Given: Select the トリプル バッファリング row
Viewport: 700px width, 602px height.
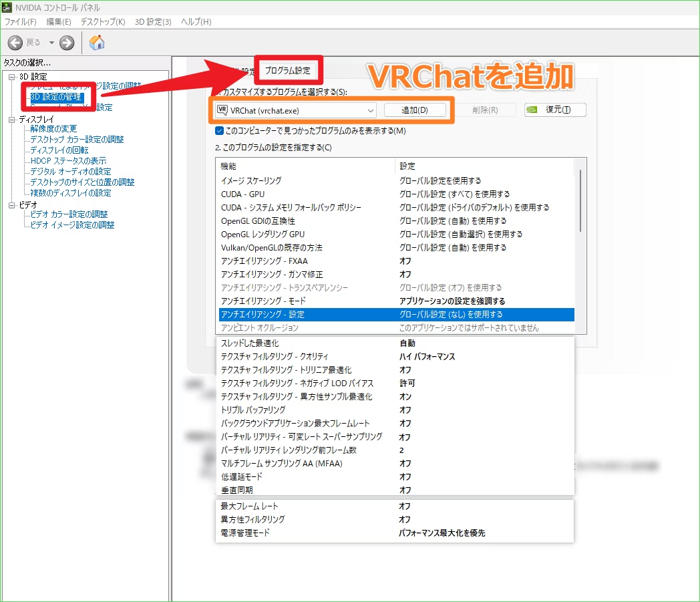Looking at the screenshot, I should pyautogui.click(x=397, y=410).
